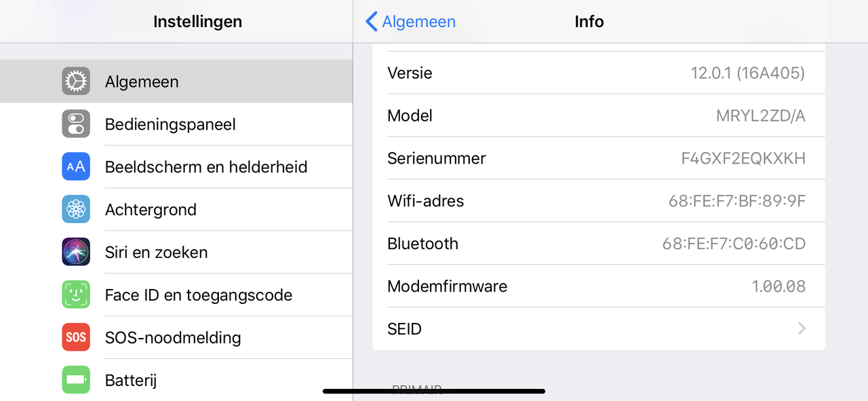The image size is (868, 401).
Task: Tap the Serienummer value F4GXF2EQKXKH
Action: click(743, 159)
